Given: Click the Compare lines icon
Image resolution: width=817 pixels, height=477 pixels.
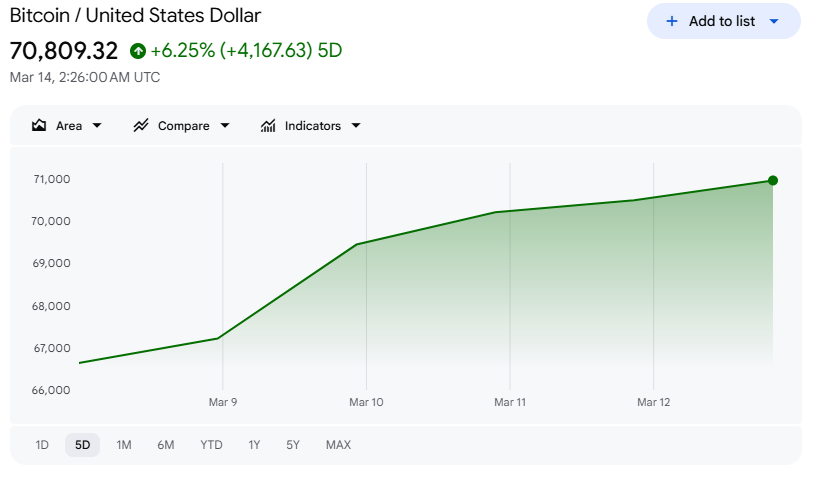Looking at the screenshot, I should [141, 126].
